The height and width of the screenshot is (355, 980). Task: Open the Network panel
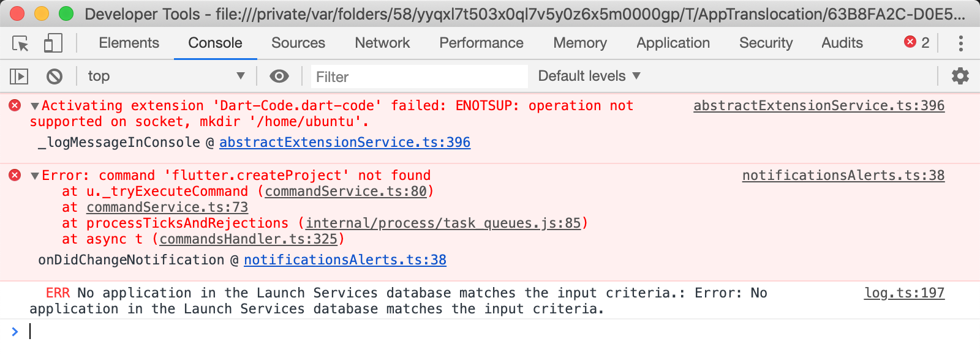[x=382, y=43]
